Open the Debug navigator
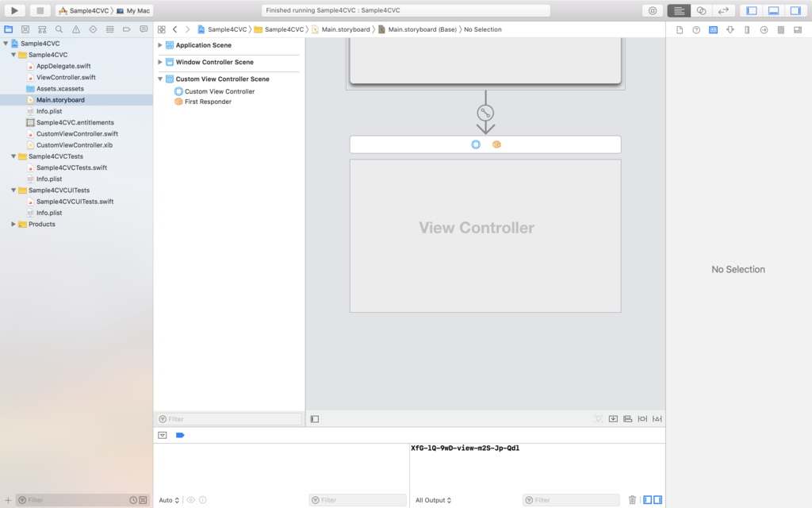 109,29
